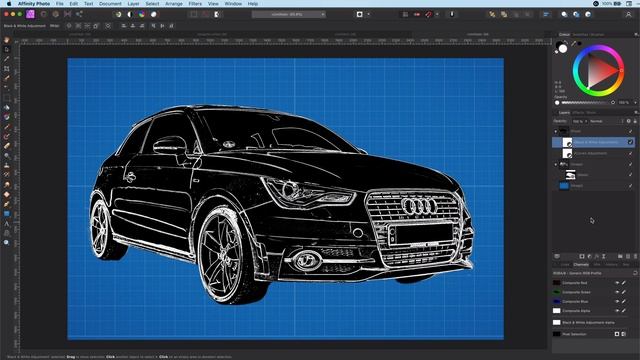Click Invert Pixel Selection toolbar icon
640x360 pixels.
(217, 14)
